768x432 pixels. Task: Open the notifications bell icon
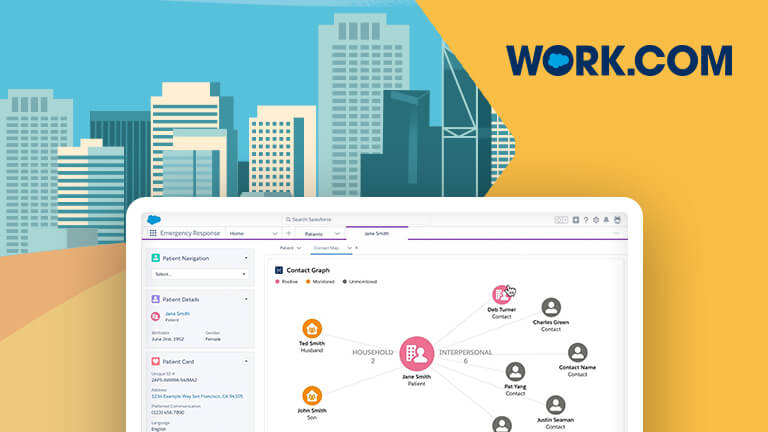(607, 219)
